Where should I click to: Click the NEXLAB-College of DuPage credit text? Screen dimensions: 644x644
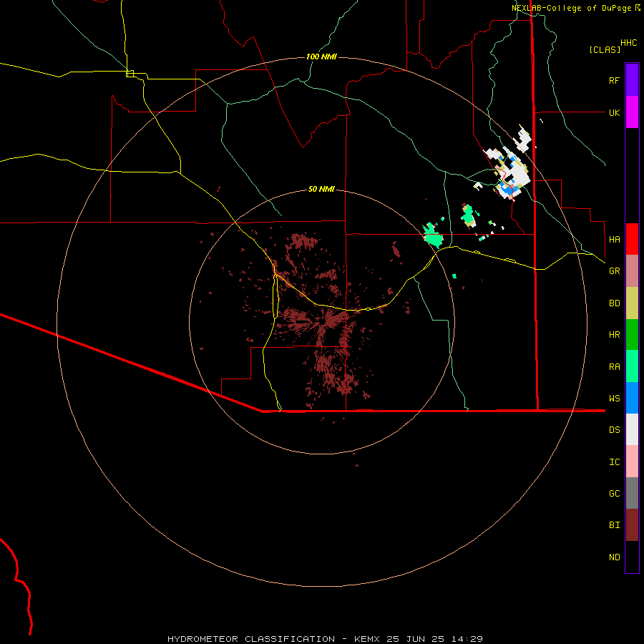point(575,8)
